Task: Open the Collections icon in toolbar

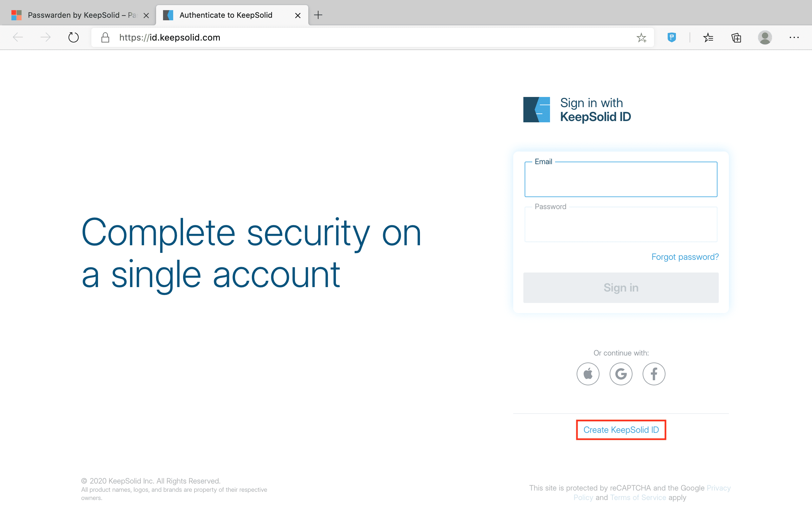Action: point(736,38)
